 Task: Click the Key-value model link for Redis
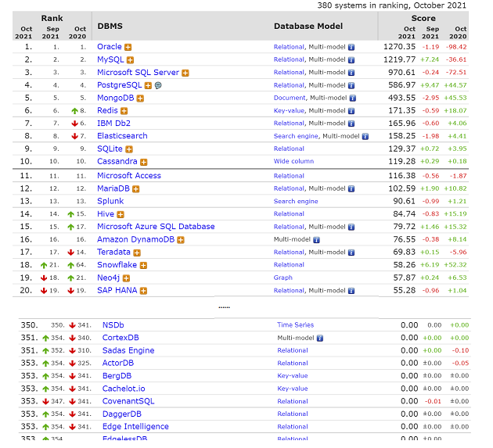[x=289, y=111]
